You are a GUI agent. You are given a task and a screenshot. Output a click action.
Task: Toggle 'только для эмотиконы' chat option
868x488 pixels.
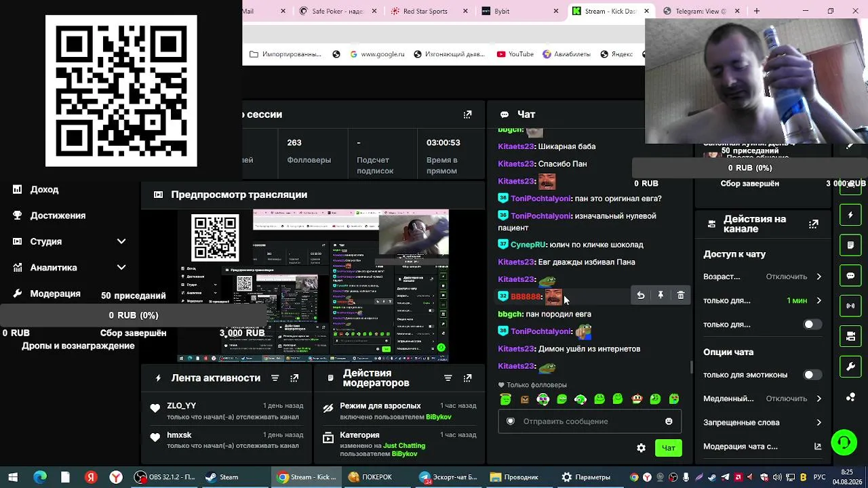811,375
